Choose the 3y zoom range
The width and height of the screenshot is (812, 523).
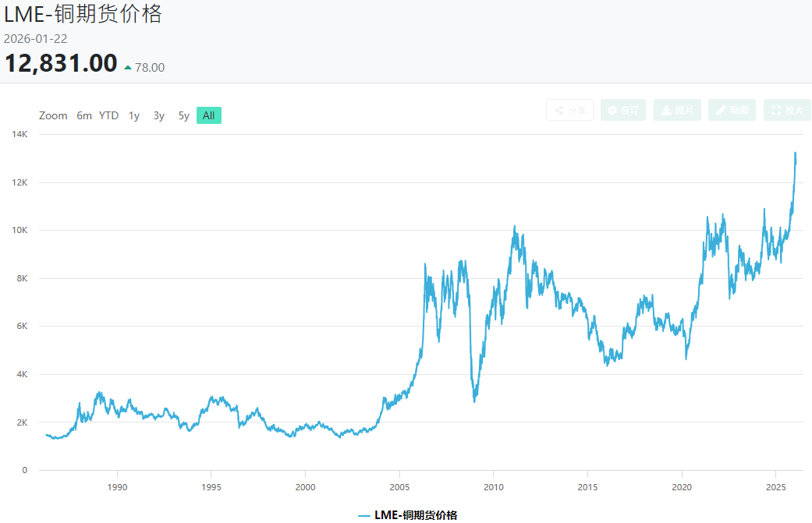tap(159, 115)
